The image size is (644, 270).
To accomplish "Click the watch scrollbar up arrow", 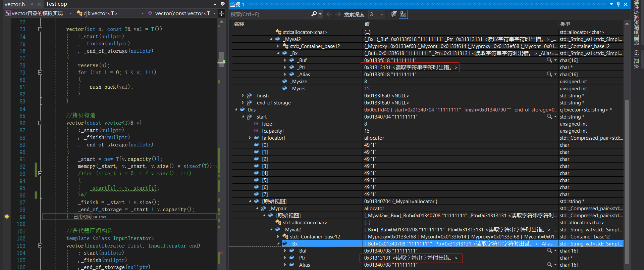I will 627,24.
